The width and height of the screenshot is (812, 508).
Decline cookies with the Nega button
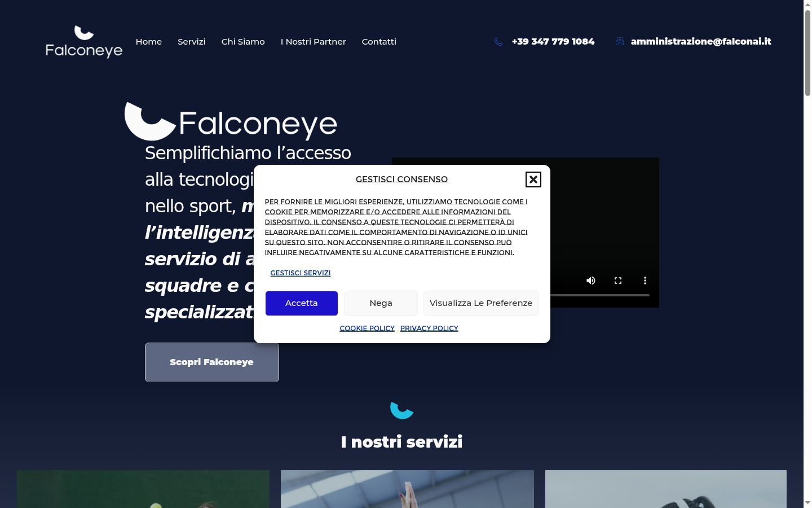pyautogui.click(x=381, y=303)
